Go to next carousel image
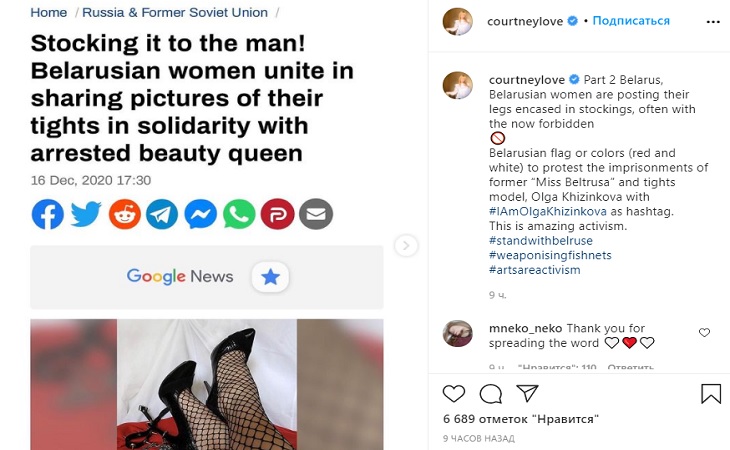 coord(405,245)
